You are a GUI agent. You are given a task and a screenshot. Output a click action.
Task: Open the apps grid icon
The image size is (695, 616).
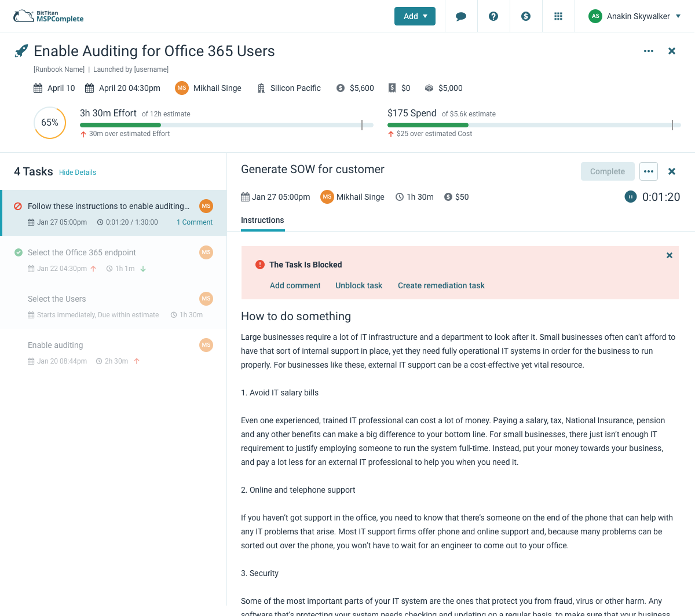[558, 16]
